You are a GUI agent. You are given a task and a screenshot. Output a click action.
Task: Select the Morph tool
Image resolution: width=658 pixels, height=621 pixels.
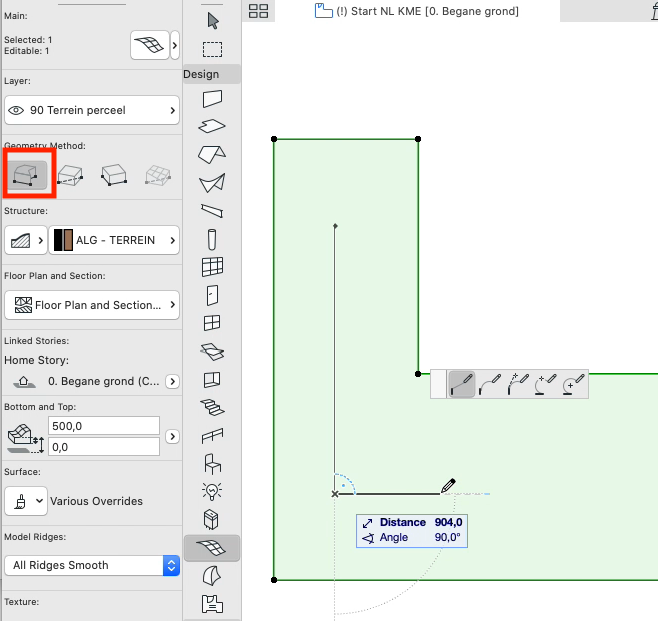(x=212, y=576)
